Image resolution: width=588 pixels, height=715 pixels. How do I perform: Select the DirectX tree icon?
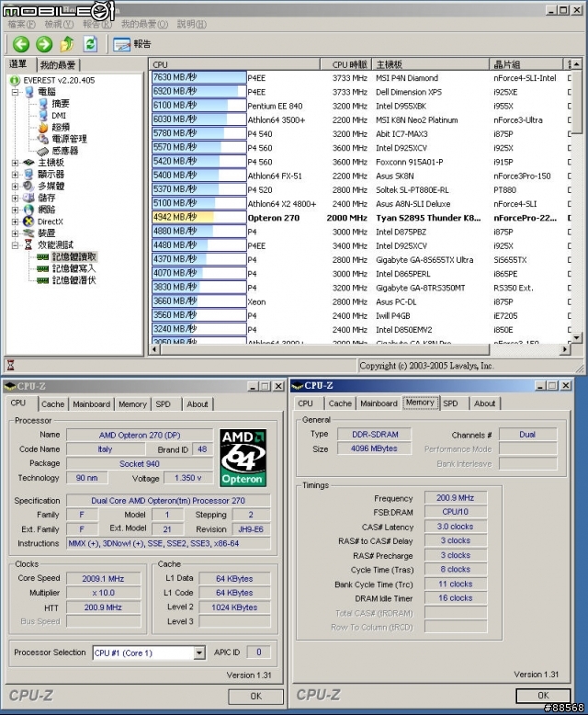click(x=29, y=221)
